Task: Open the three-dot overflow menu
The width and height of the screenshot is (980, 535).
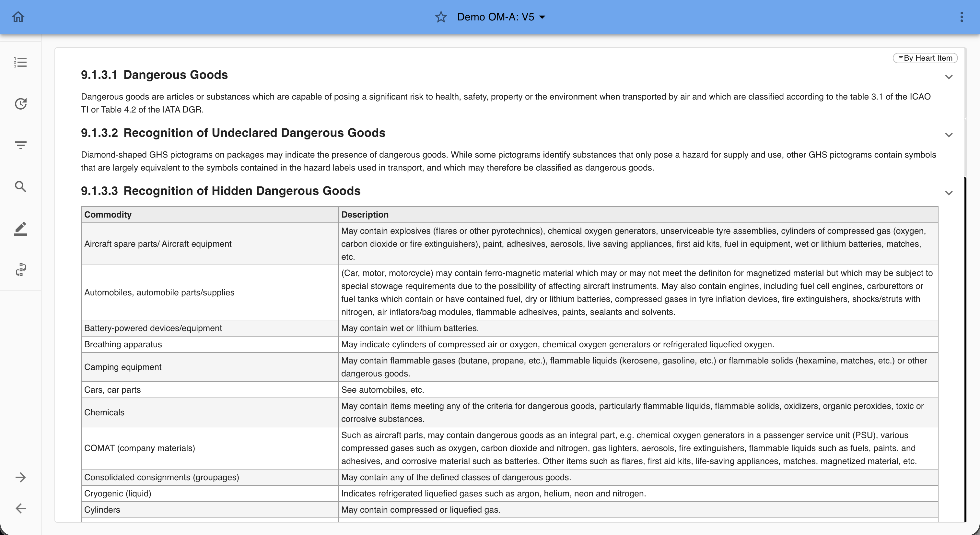Action: [x=961, y=17]
